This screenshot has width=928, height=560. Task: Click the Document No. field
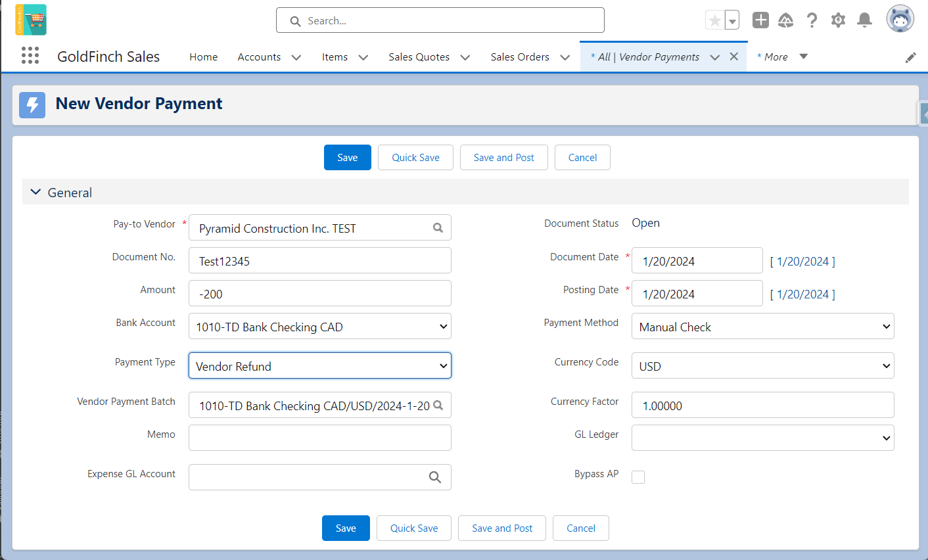[x=320, y=261]
